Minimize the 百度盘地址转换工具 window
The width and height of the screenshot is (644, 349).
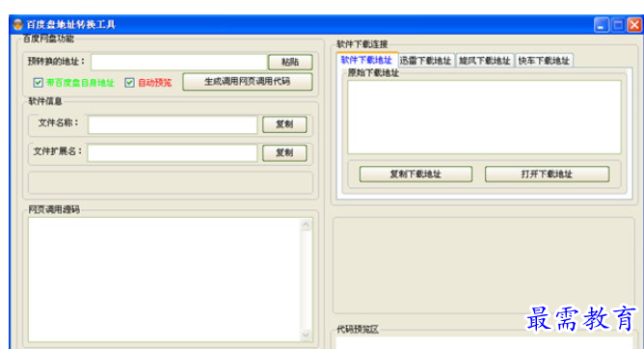tap(601, 25)
